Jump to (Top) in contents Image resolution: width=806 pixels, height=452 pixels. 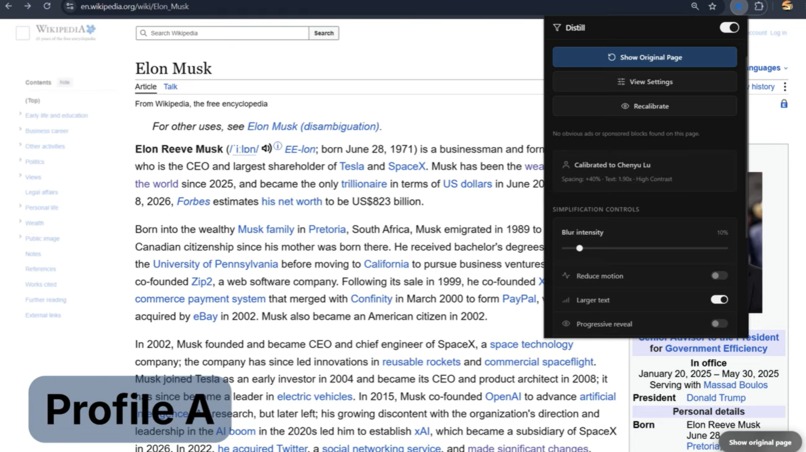coord(32,101)
